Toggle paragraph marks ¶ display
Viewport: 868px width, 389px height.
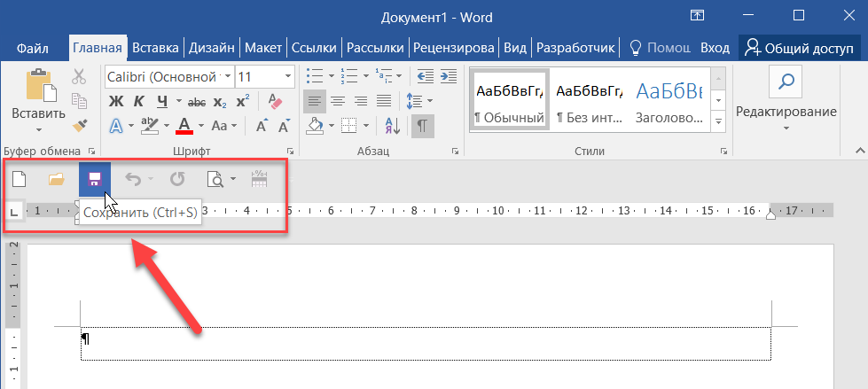[x=422, y=126]
